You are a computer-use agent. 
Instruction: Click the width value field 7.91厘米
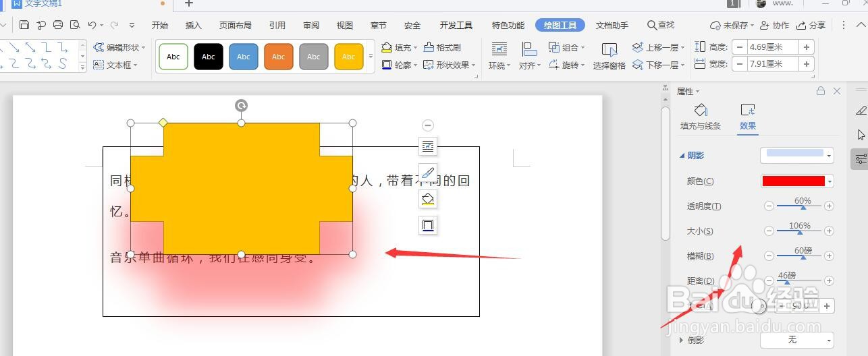click(x=773, y=65)
